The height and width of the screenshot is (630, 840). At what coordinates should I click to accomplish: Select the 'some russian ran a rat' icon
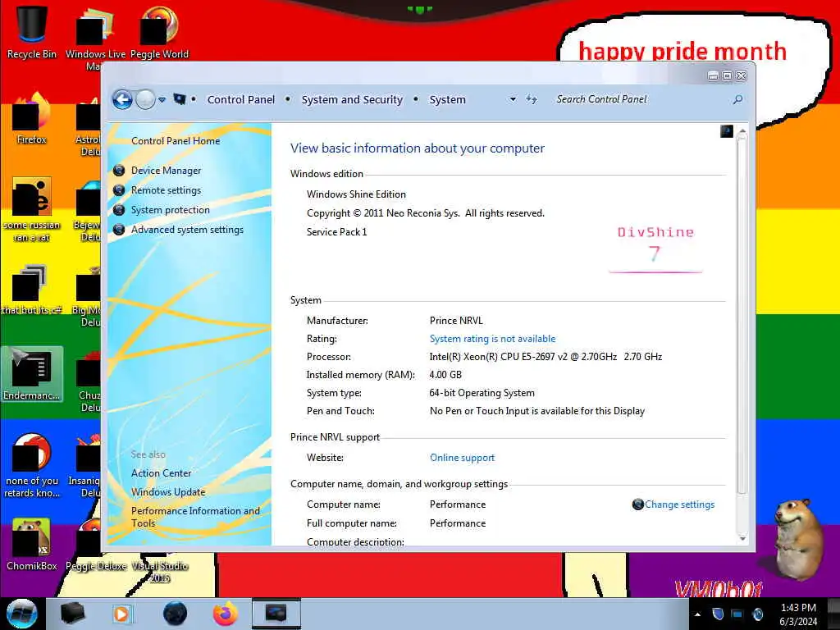pyautogui.click(x=32, y=210)
